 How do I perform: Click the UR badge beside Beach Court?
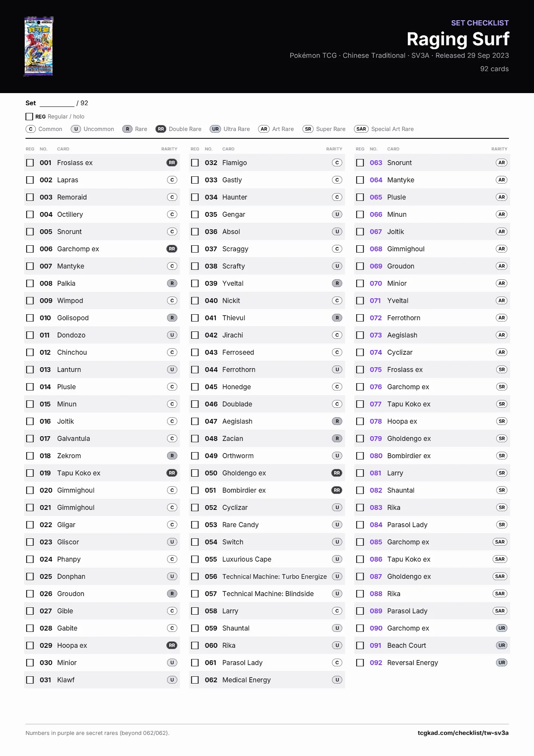(x=502, y=645)
